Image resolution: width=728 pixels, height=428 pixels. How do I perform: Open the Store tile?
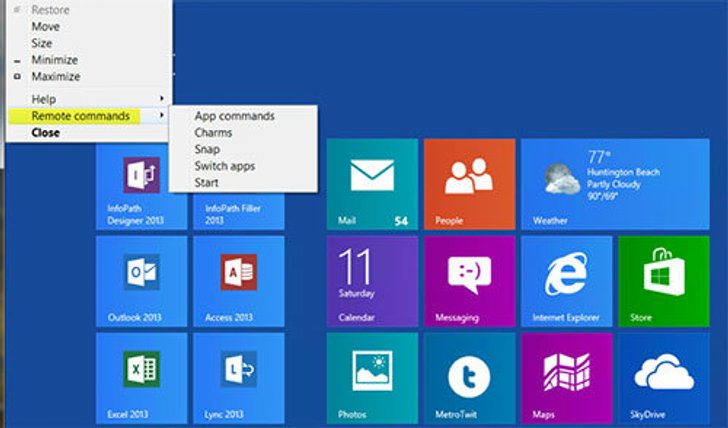click(x=664, y=281)
